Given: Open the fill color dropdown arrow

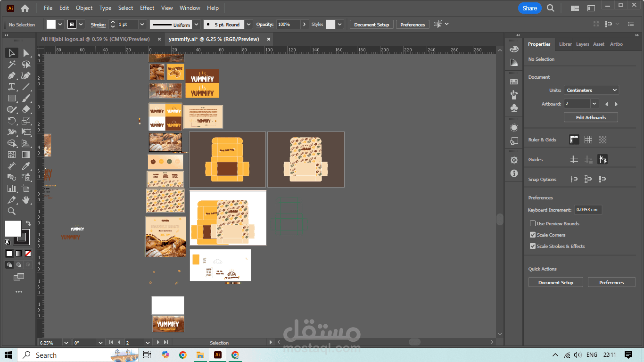Looking at the screenshot, I should point(60,25).
